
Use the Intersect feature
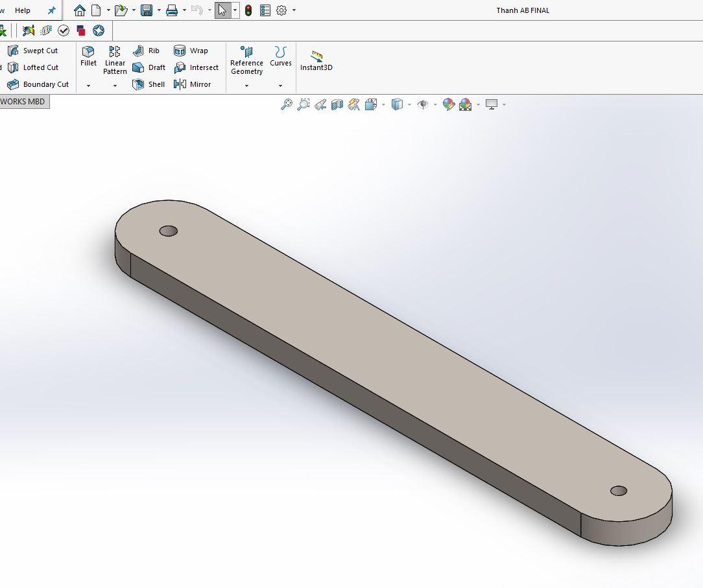pos(196,67)
